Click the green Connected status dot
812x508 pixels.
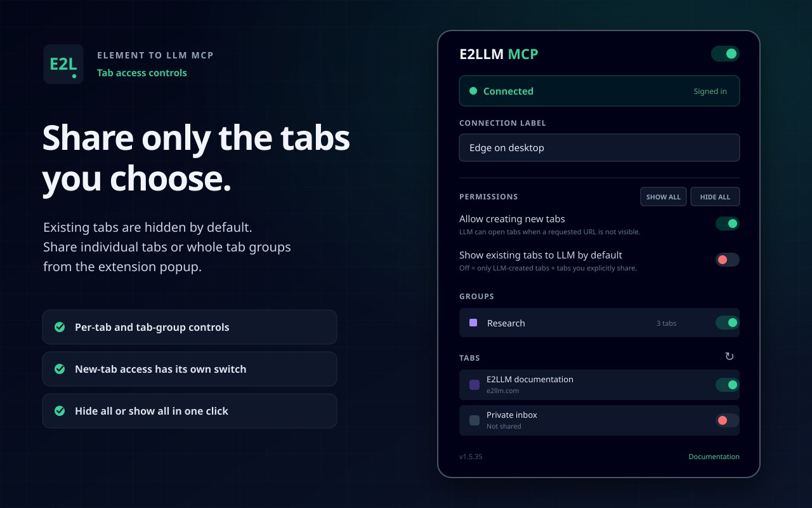pos(473,91)
